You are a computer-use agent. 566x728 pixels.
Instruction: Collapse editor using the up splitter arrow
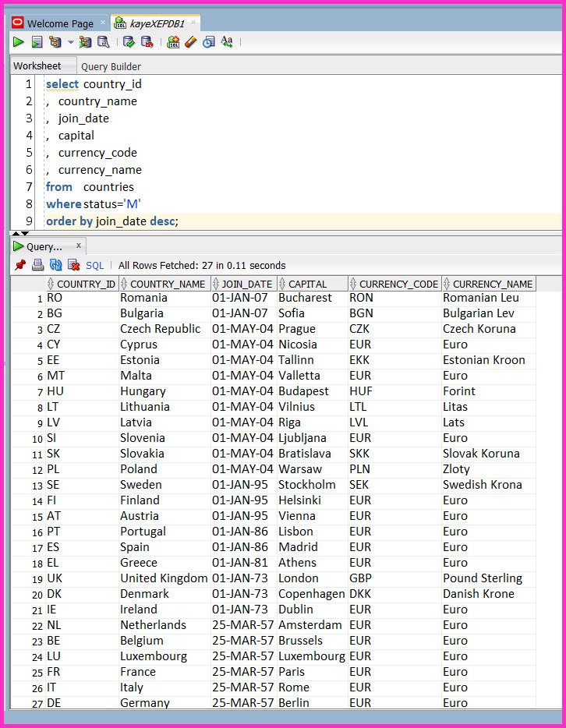(16, 233)
